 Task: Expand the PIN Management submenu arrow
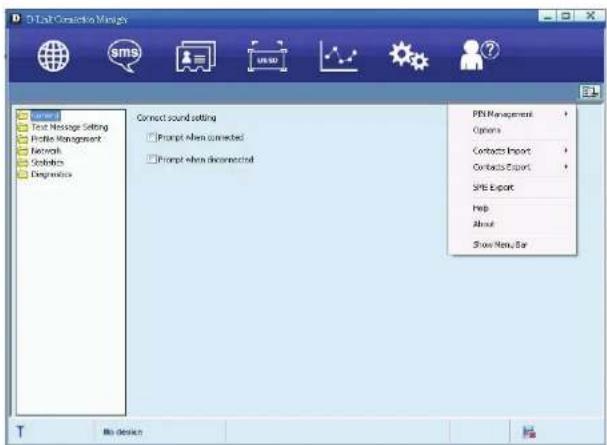[566, 114]
